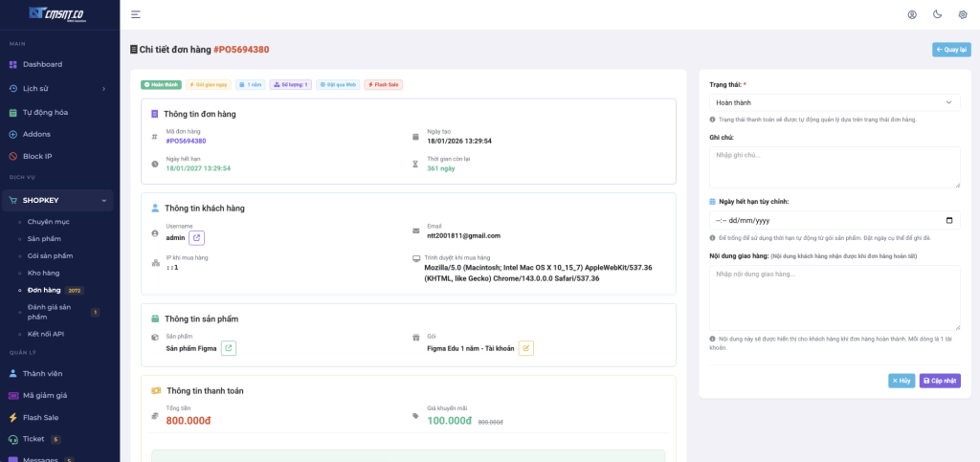Toggle dark mode moon icon
980x462 pixels.
tap(937, 14)
